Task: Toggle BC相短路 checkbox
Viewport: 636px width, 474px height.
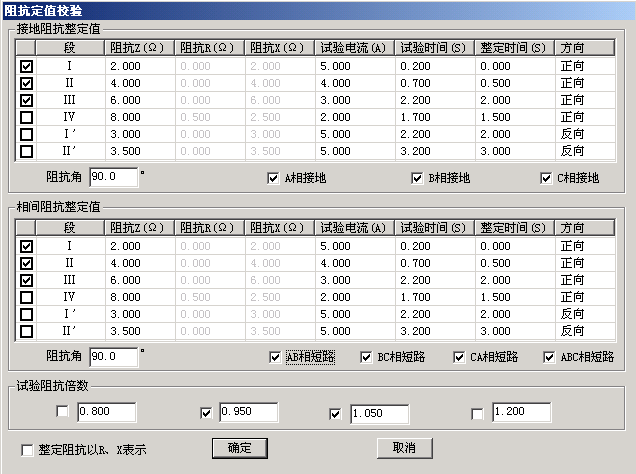Action: [366, 357]
